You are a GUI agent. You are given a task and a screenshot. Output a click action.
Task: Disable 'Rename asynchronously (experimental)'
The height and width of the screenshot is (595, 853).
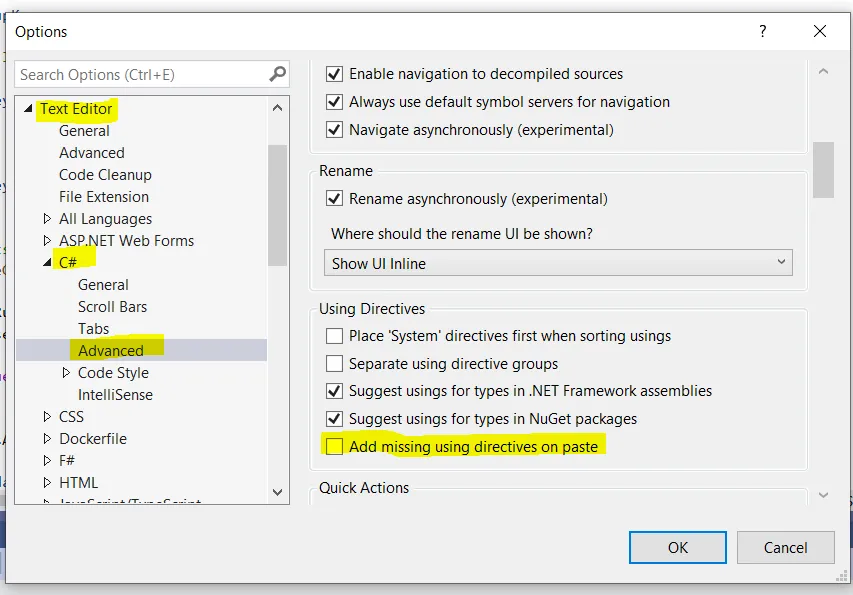338,199
